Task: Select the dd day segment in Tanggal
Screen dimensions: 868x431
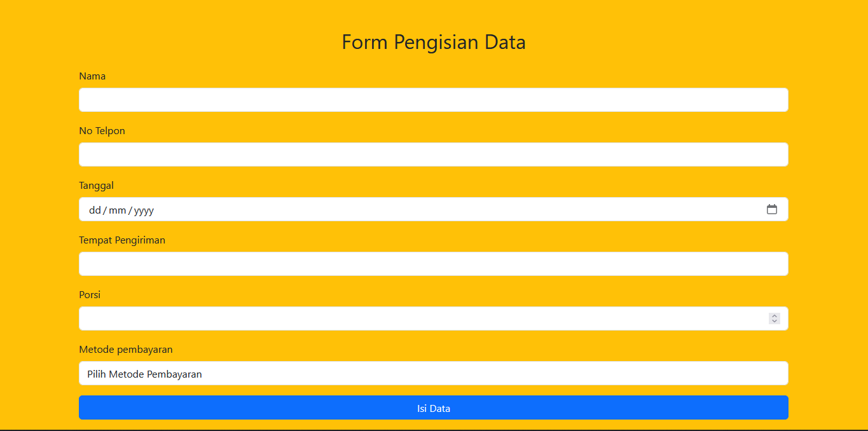Action: click(x=95, y=210)
